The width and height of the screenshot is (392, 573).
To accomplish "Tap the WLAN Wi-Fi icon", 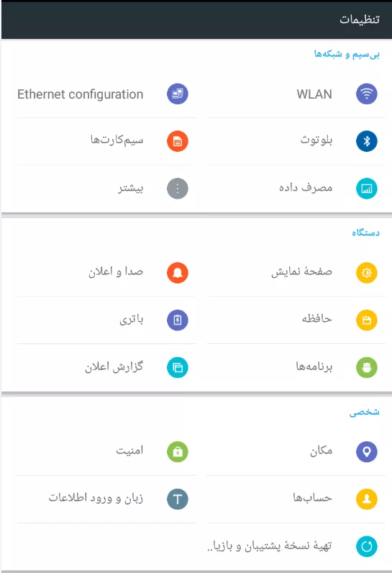I will click(x=366, y=94).
